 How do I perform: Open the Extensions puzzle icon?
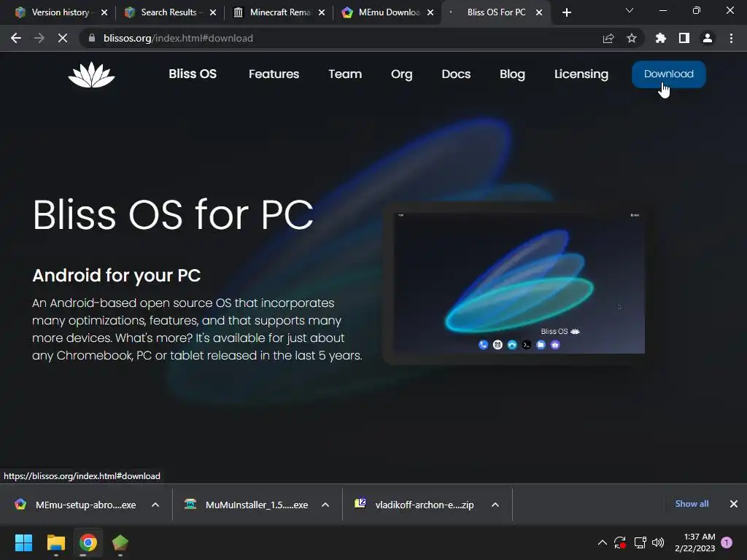(660, 38)
